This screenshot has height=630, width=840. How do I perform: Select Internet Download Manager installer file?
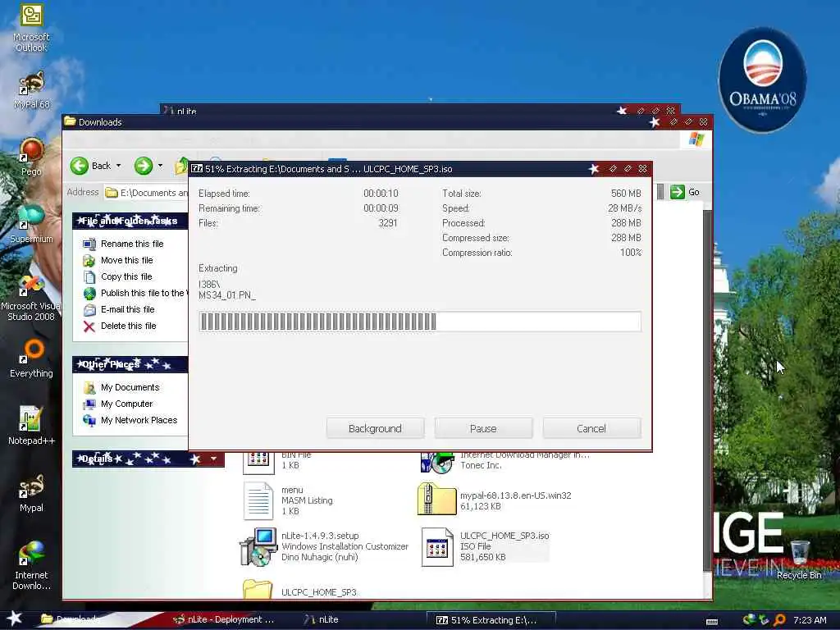[x=505, y=462]
